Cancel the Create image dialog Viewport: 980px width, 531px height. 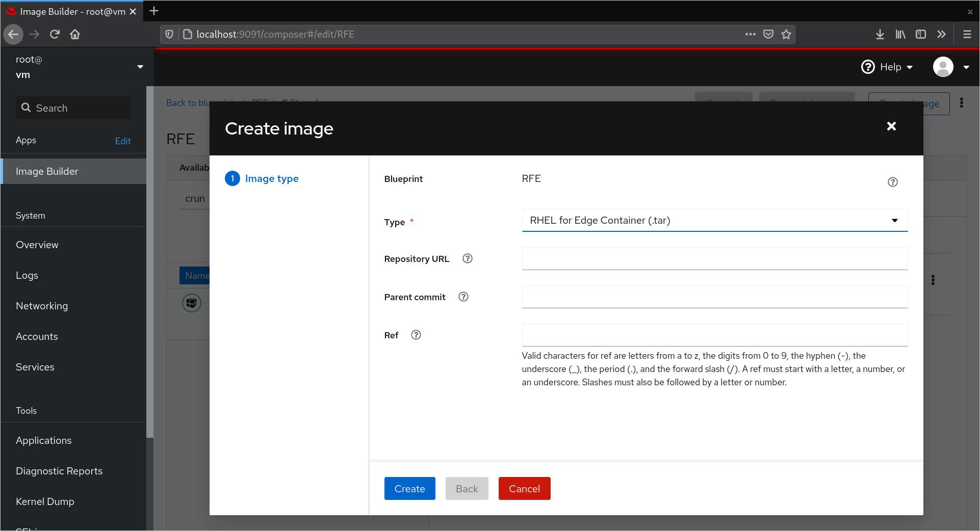point(524,489)
